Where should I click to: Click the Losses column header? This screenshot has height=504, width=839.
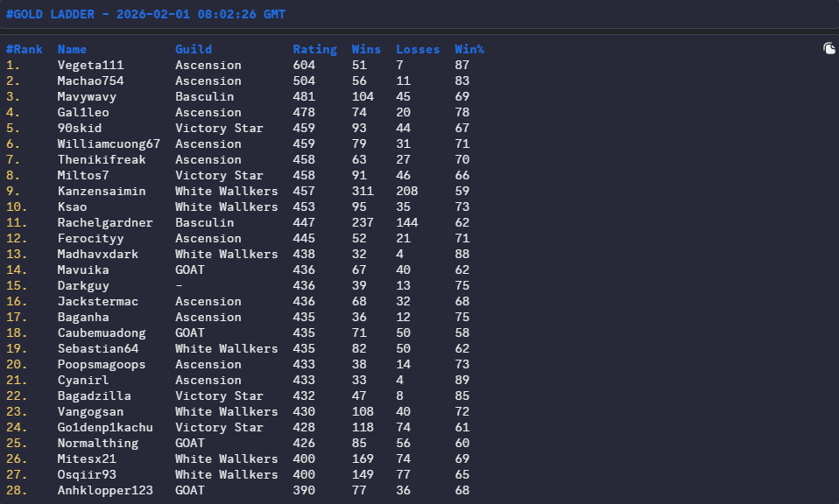[418, 50]
